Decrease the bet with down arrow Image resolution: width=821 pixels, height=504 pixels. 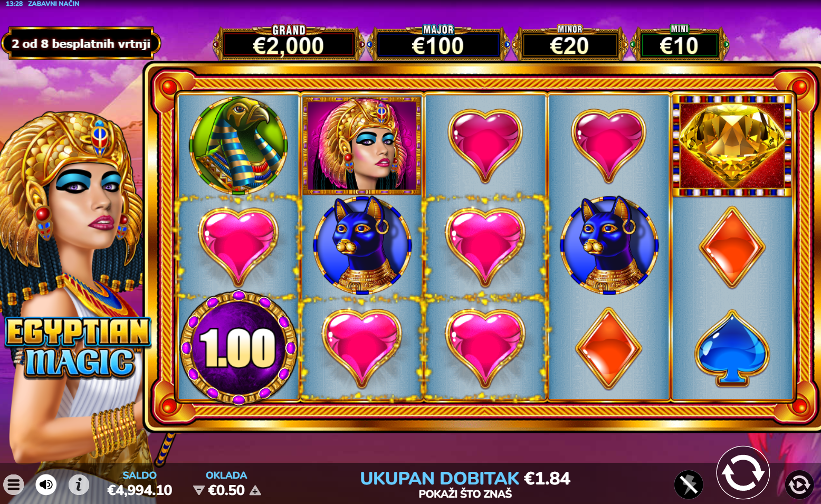(198, 491)
